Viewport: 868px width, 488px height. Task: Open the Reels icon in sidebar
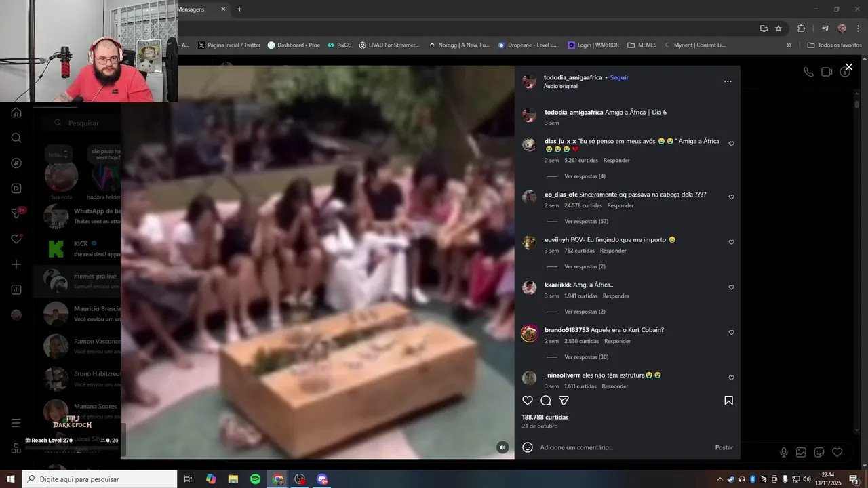tap(16, 188)
